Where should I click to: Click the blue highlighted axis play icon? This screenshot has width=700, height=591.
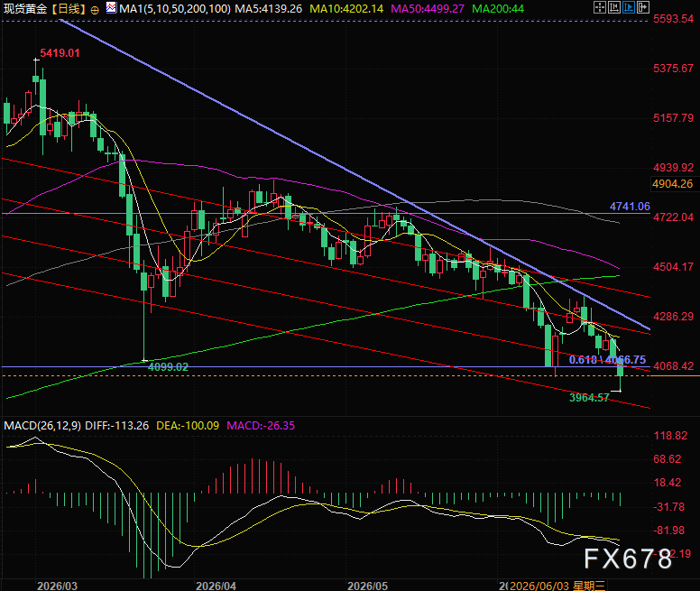pyautogui.click(x=629, y=7)
